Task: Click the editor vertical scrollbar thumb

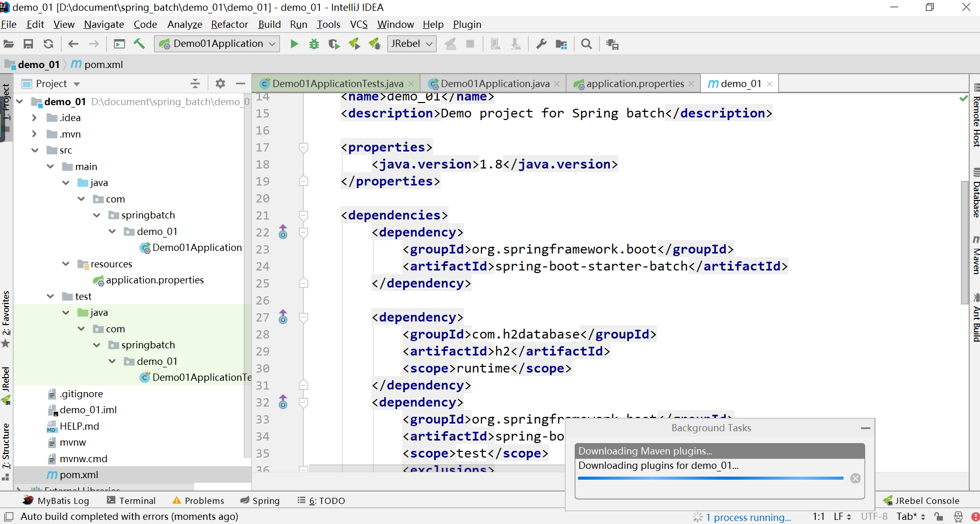Action: coord(965,242)
